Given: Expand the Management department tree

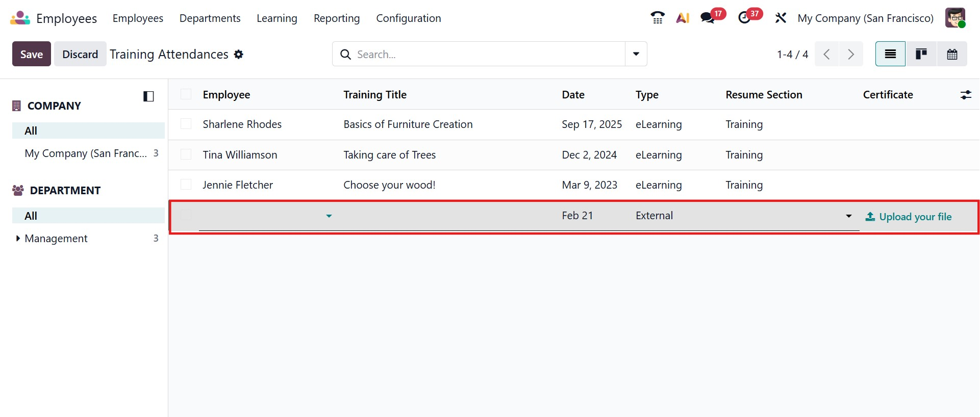Looking at the screenshot, I should 18,239.
